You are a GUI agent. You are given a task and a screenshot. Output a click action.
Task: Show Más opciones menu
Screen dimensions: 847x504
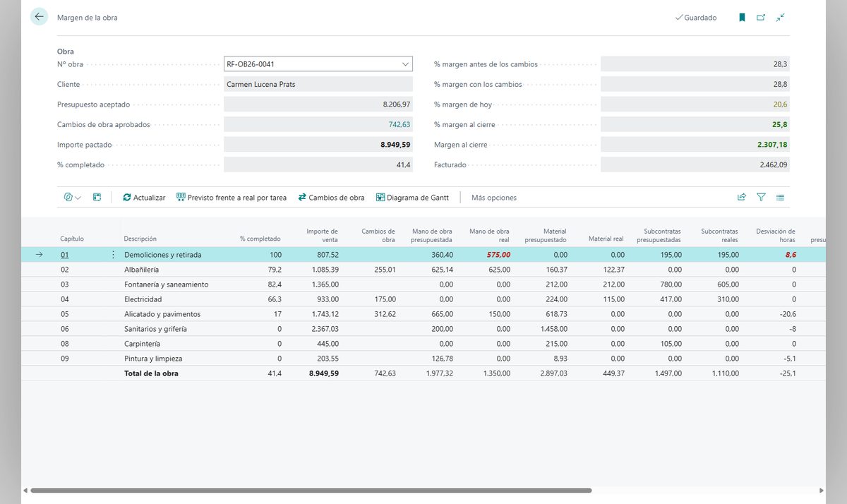494,198
